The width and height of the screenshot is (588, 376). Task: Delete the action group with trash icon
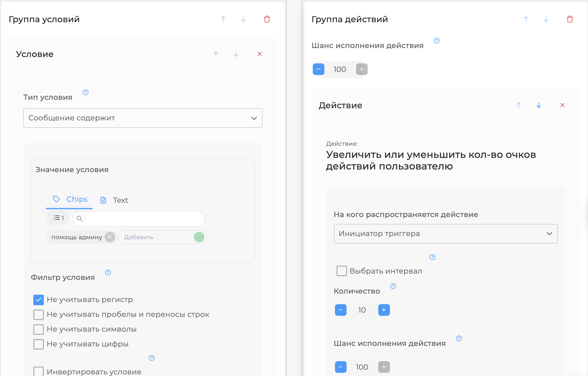click(570, 19)
